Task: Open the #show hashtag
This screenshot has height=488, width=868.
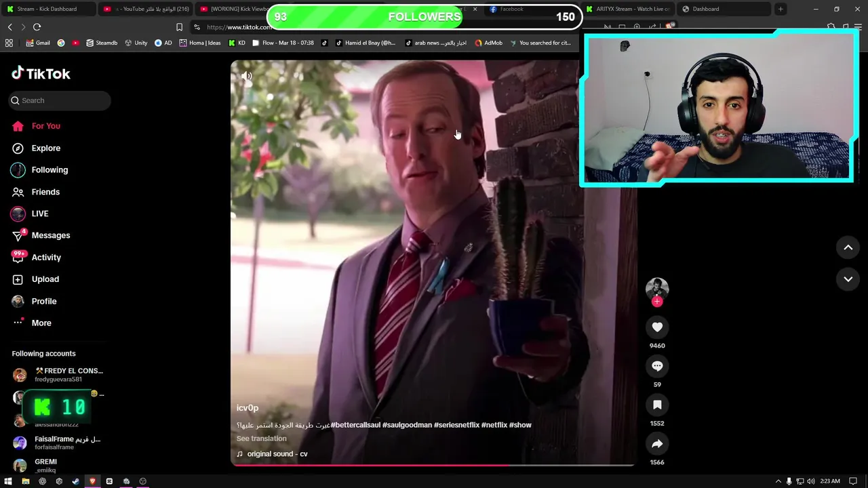Action: (520, 425)
